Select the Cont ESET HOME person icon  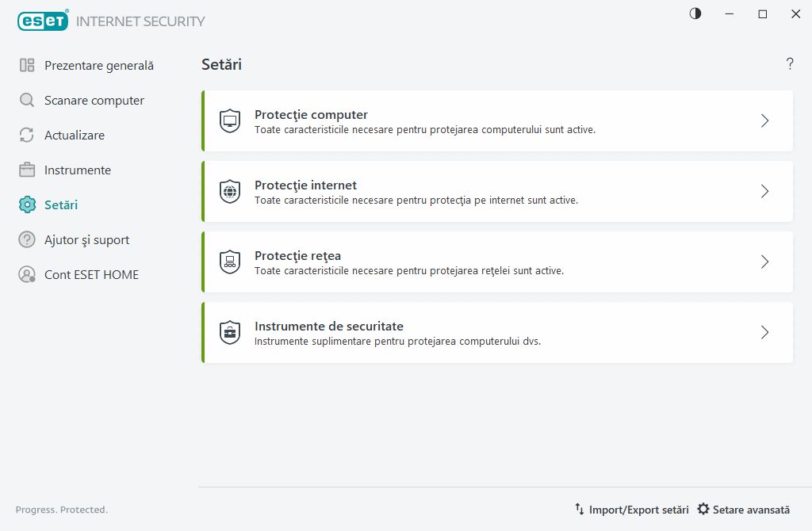point(27,274)
